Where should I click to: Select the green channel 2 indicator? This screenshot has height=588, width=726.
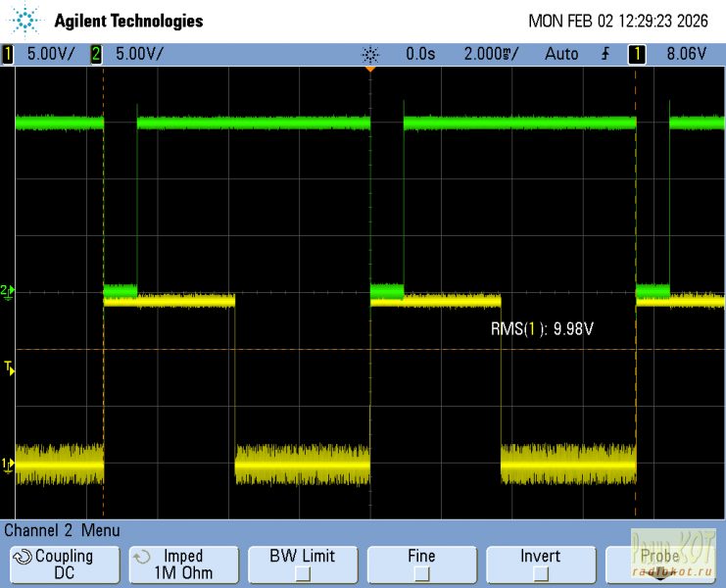point(96,54)
